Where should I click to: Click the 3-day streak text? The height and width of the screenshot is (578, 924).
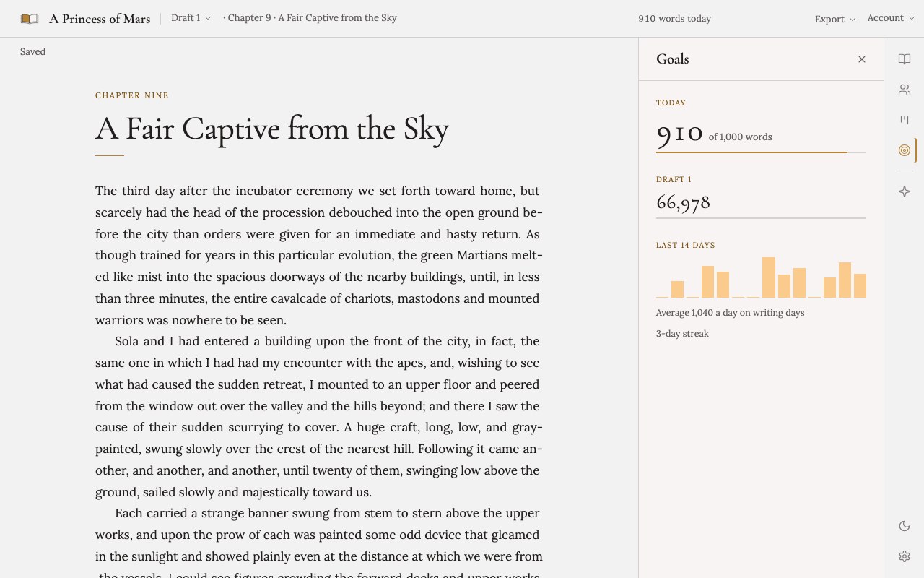[x=682, y=334]
